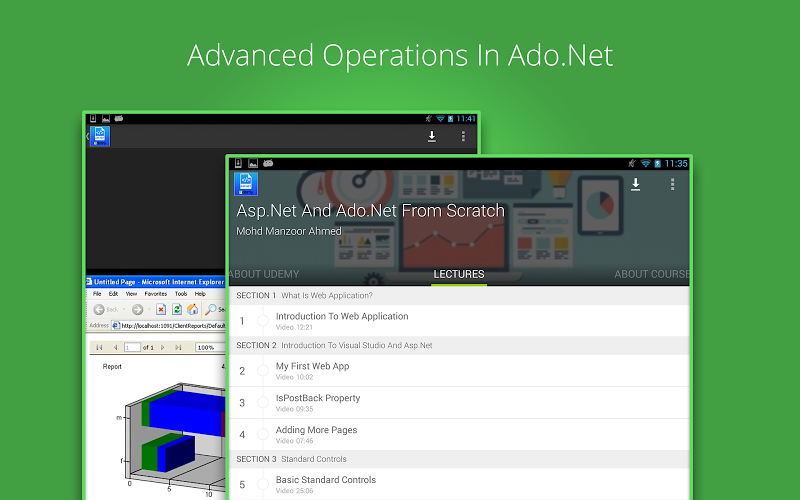Image resolution: width=800 pixels, height=500 pixels.
Task: Tap the download notification icon in the front status bar
Action: tap(238, 163)
